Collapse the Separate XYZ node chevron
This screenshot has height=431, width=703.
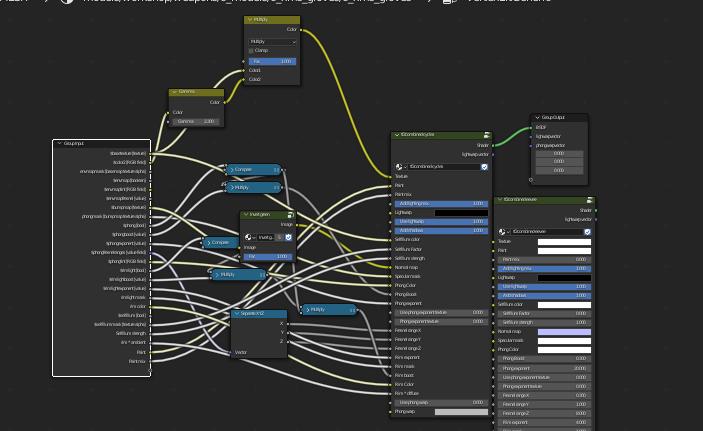tap(237, 313)
